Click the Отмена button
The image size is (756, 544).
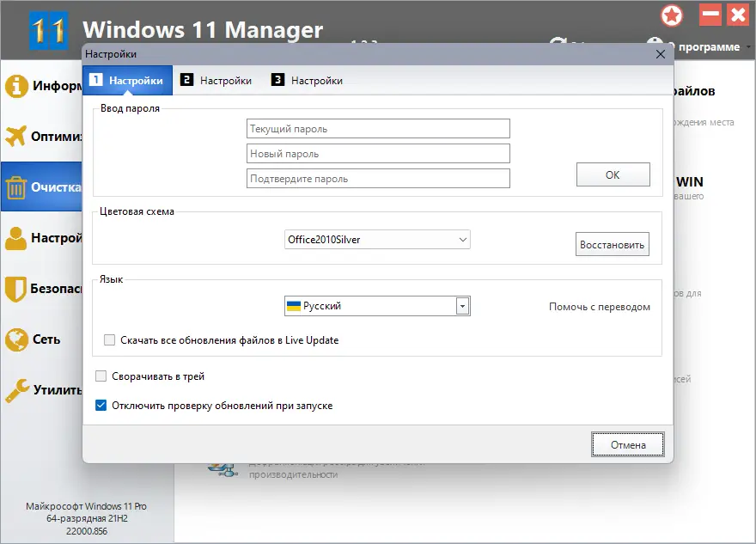(628, 444)
